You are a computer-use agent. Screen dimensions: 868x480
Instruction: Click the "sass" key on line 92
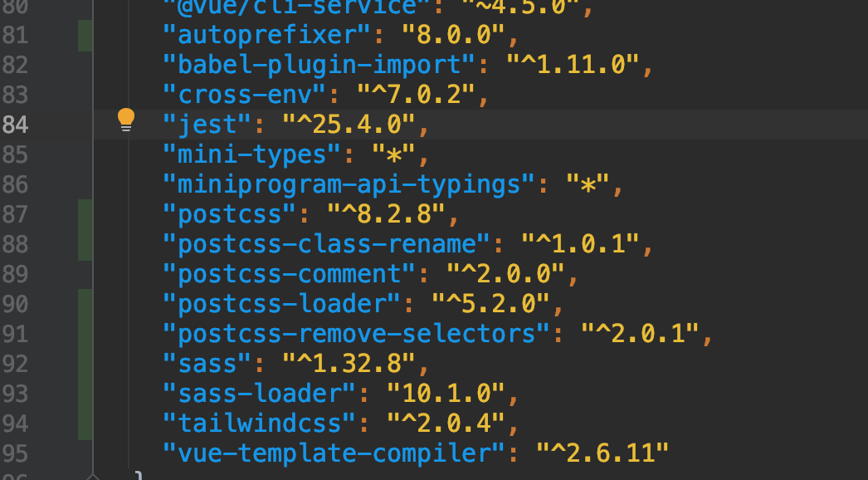[207, 365]
